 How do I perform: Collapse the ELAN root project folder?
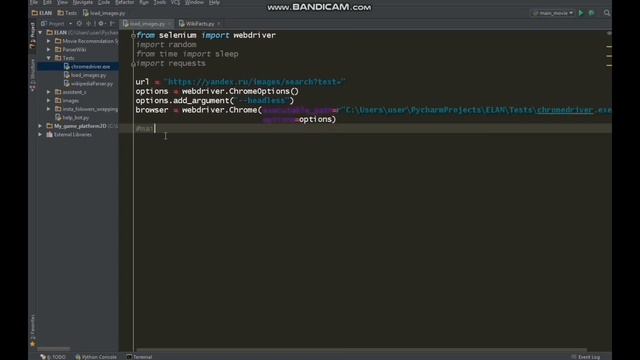click(x=40, y=33)
